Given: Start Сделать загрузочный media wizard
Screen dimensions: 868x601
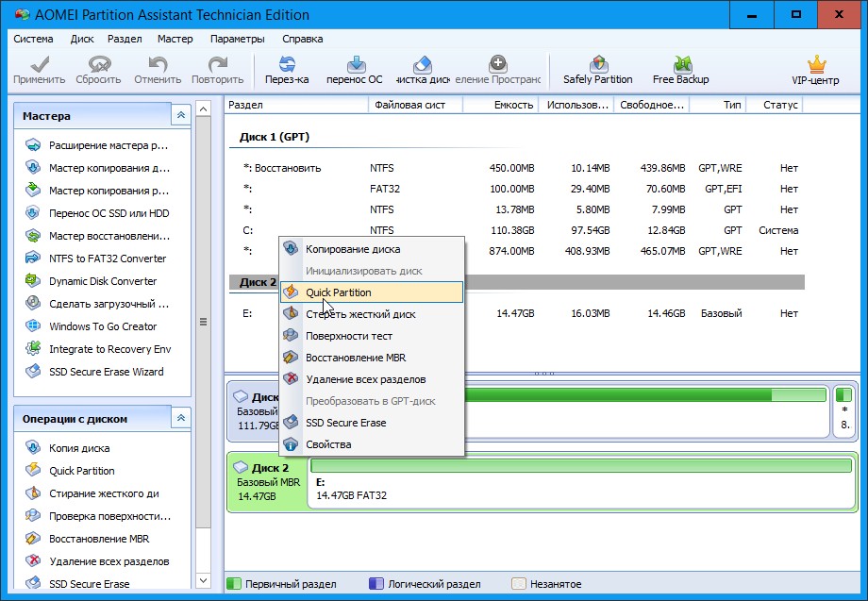Looking at the screenshot, I should 97,305.
